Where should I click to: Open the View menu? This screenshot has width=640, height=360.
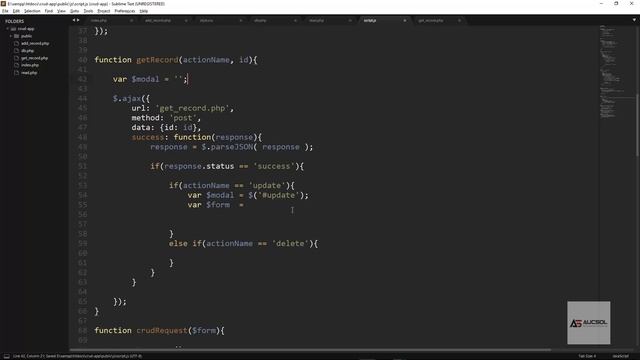pos(61,11)
